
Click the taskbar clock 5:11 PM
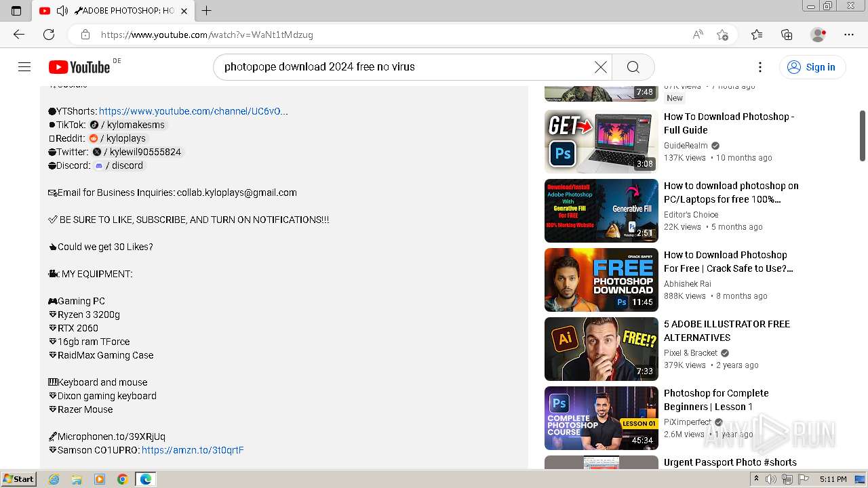tap(833, 479)
